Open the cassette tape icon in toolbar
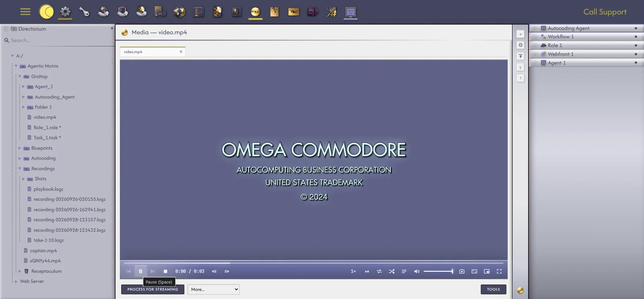 click(293, 12)
